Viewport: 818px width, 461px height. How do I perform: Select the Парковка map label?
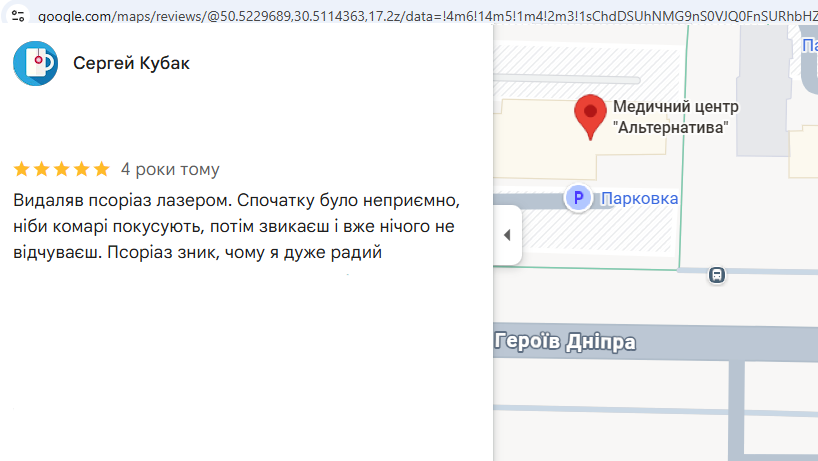pos(640,199)
